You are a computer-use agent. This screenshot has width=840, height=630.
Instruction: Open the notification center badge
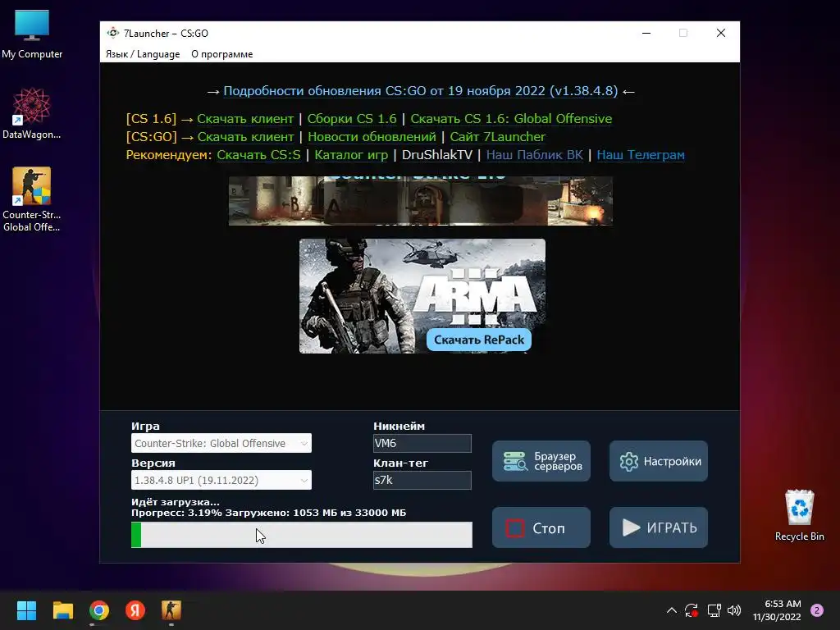[817, 610]
